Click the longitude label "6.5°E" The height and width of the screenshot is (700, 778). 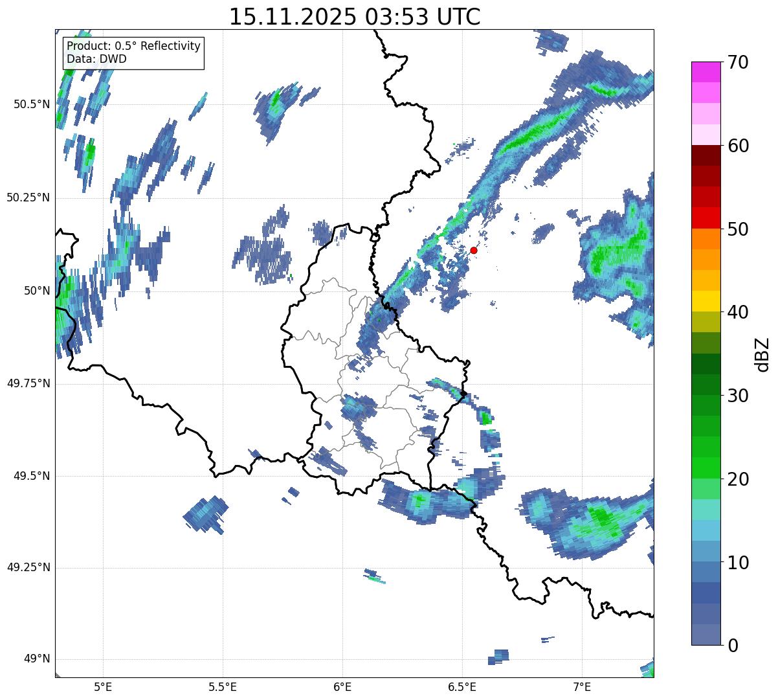462,686
